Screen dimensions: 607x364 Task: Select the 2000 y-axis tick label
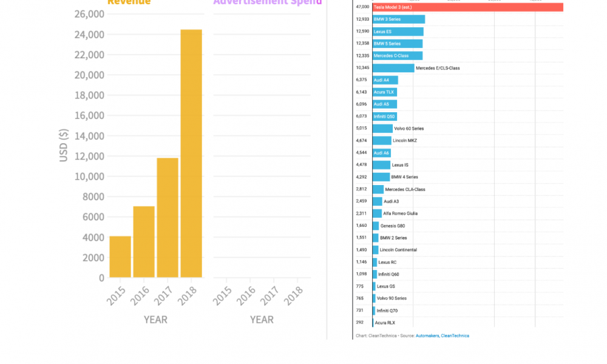[x=93, y=258]
